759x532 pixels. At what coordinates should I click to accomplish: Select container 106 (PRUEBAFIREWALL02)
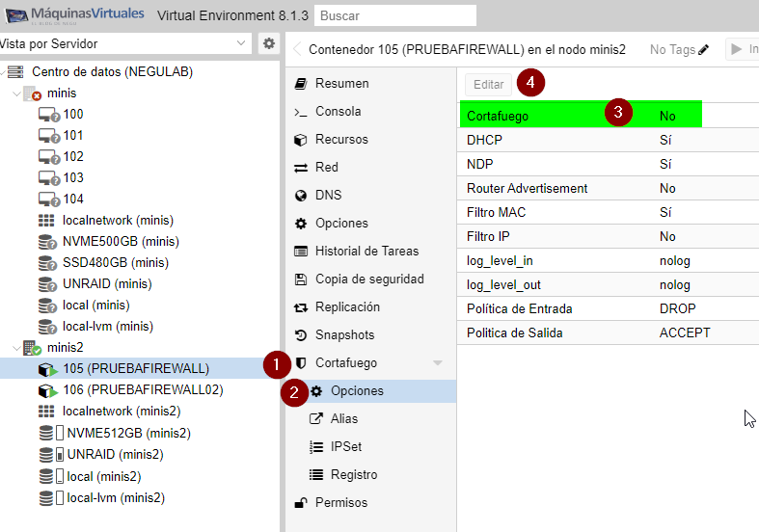tap(143, 390)
